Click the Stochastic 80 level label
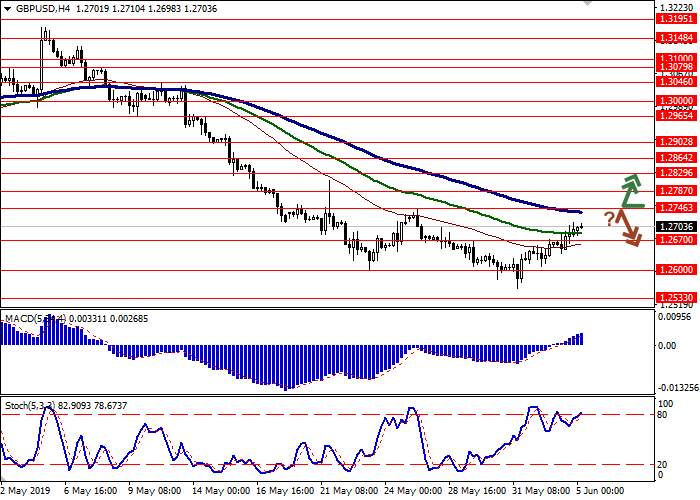 point(662,414)
